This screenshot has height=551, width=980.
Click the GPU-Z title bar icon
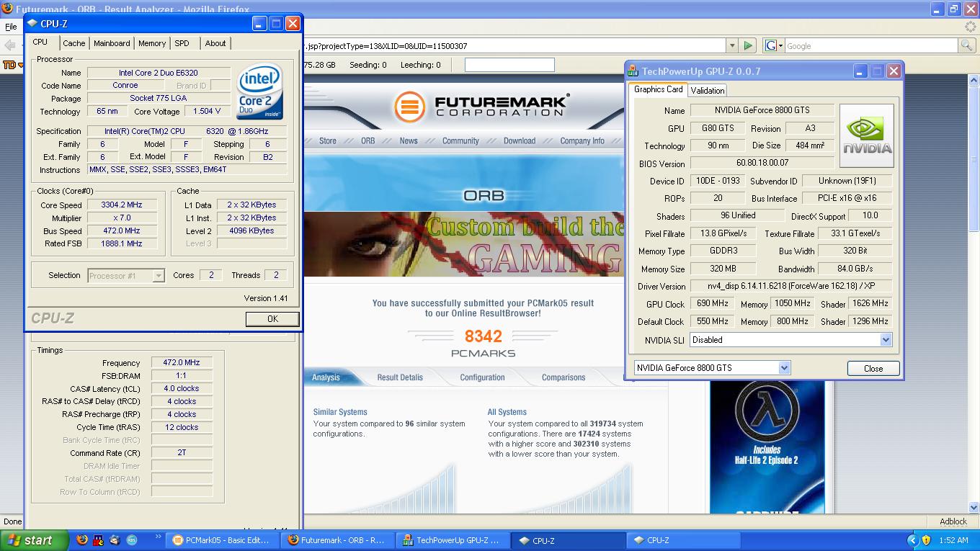(633, 71)
